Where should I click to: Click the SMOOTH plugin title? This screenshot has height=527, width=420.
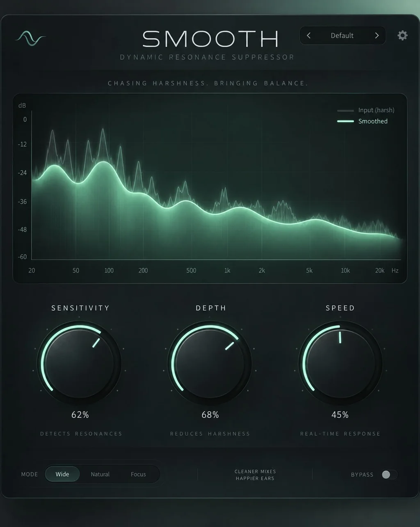click(211, 39)
